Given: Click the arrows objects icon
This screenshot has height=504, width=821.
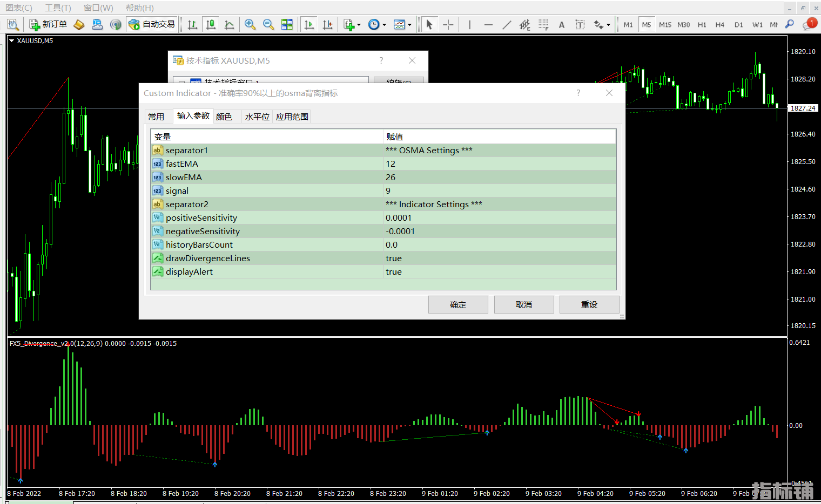Looking at the screenshot, I should [x=598, y=24].
